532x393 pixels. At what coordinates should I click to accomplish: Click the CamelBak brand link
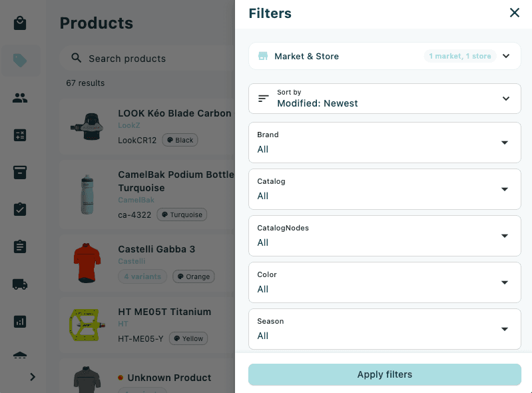tap(136, 200)
